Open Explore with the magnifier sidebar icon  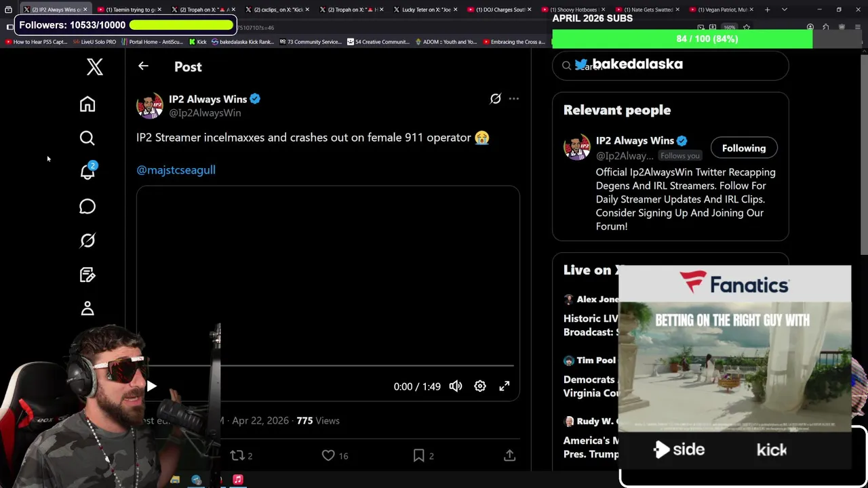[87, 138]
